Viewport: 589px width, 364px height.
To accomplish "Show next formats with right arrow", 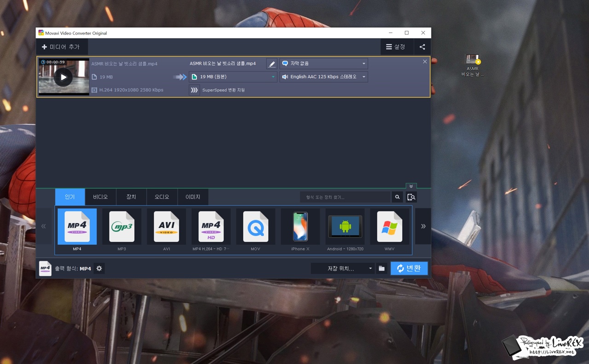I will (423, 226).
